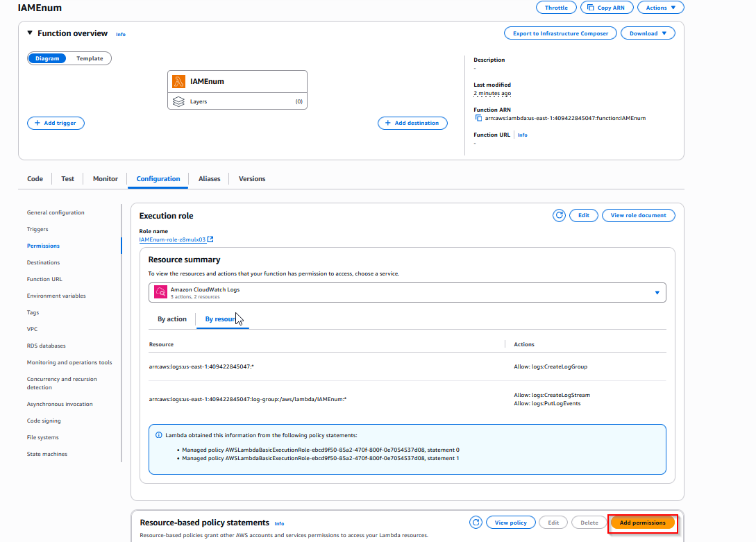This screenshot has height=542, width=756.
Task: Click View policy button
Action: point(510,523)
